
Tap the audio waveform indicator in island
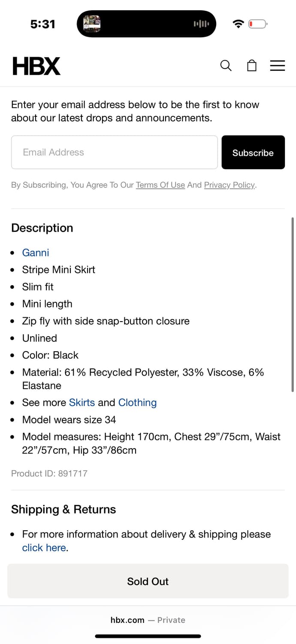coord(201,24)
